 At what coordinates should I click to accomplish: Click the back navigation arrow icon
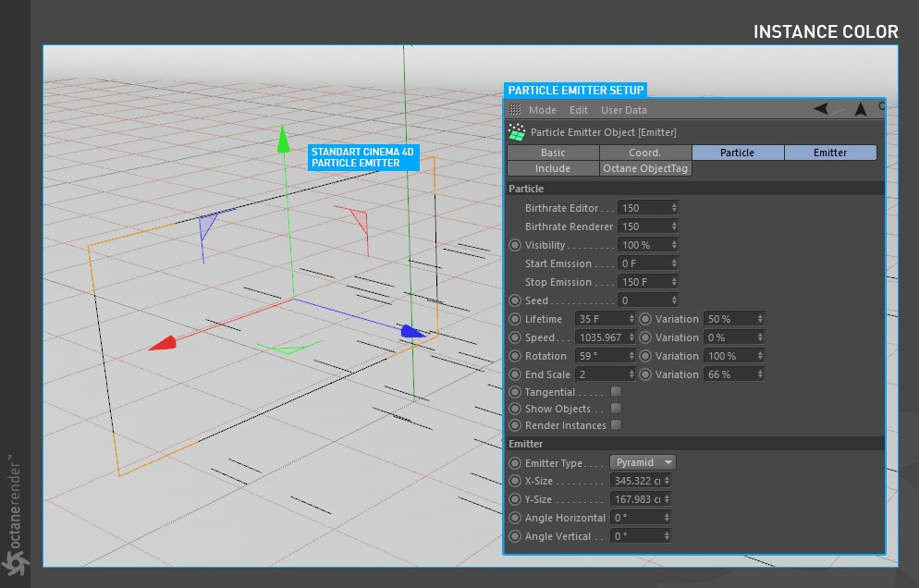click(x=822, y=108)
